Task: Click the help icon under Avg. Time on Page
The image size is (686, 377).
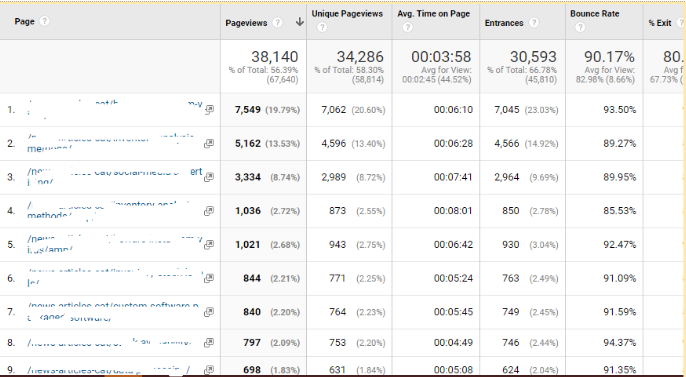Action: (x=408, y=28)
